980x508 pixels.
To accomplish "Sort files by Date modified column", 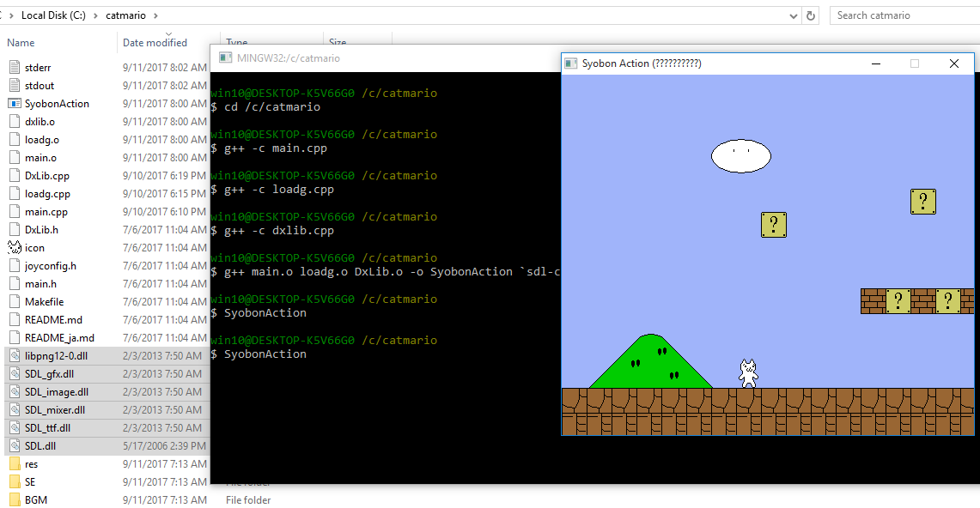I will click(x=155, y=42).
